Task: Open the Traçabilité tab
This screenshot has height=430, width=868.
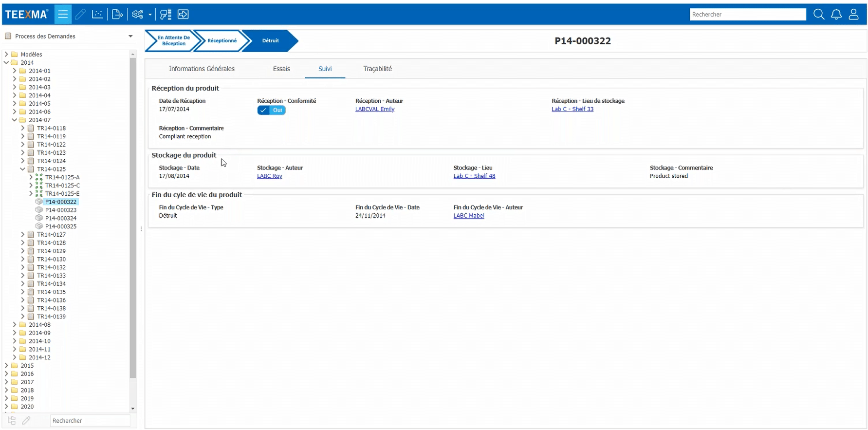Action: coord(377,69)
